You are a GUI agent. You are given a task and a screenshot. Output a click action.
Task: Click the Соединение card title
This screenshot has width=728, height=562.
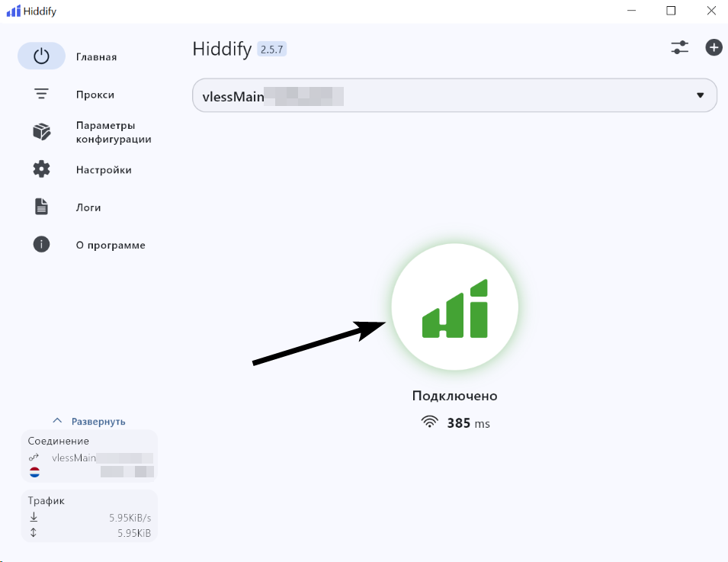[x=58, y=441]
